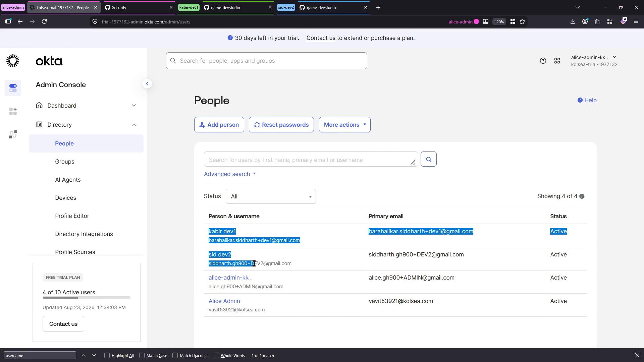Collapse the sidebar with the arrow button
This screenshot has height=362, width=644.
(147, 84)
